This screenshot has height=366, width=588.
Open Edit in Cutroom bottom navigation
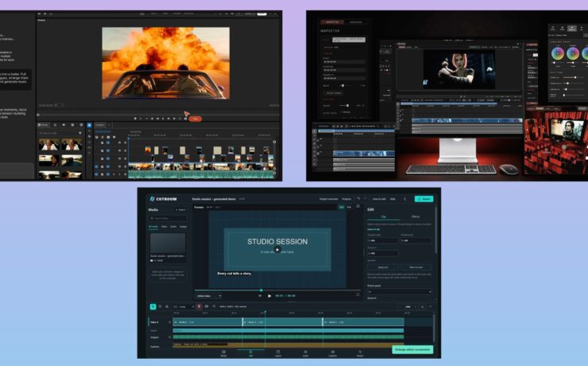(x=251, y=353)
